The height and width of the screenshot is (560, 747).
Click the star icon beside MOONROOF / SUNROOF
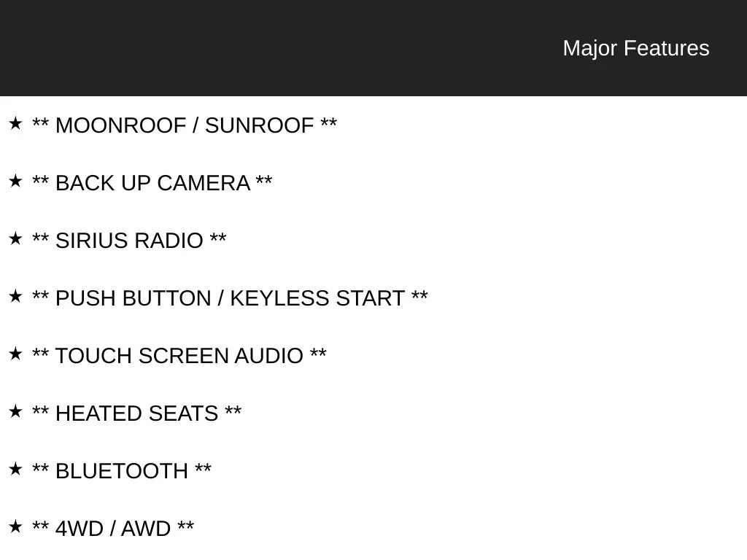click(15, 123)
